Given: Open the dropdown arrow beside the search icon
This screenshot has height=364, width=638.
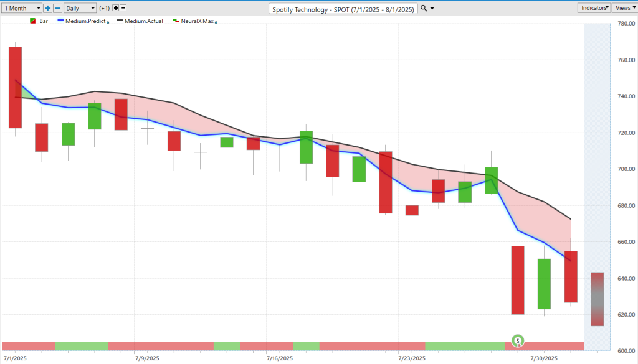Looking at the screenshot, I should point(432,9).
